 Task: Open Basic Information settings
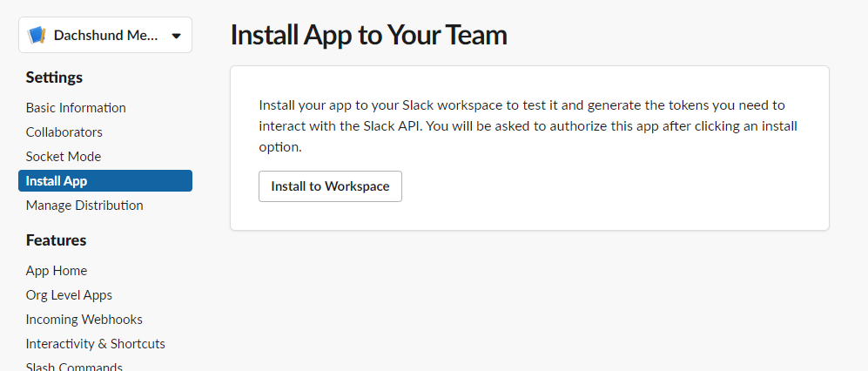[76, 107]
